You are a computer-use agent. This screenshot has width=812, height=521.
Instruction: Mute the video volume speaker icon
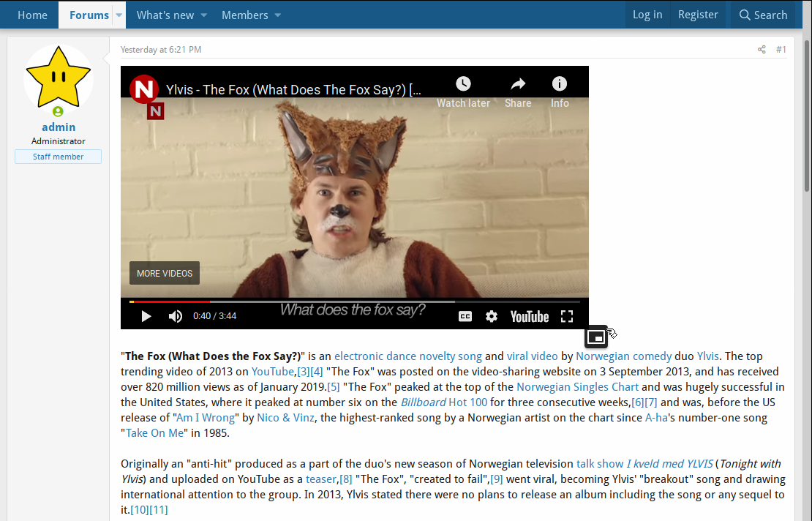[x=176, y=316]
